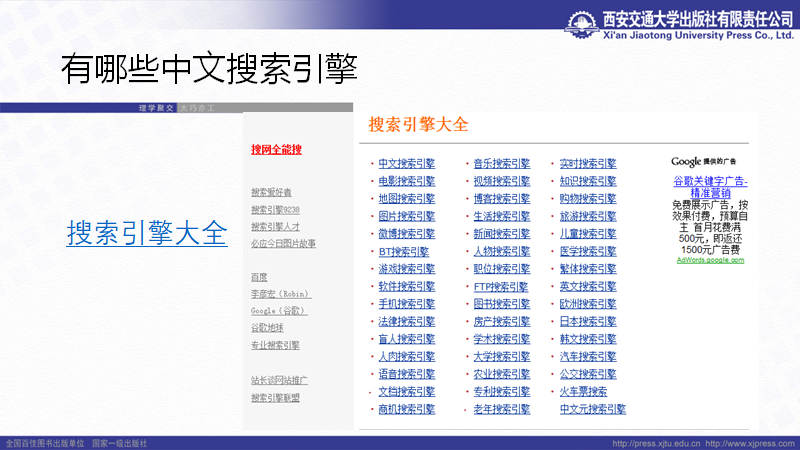Open 盲人搜索引擎 link

[x=407, y=339]
